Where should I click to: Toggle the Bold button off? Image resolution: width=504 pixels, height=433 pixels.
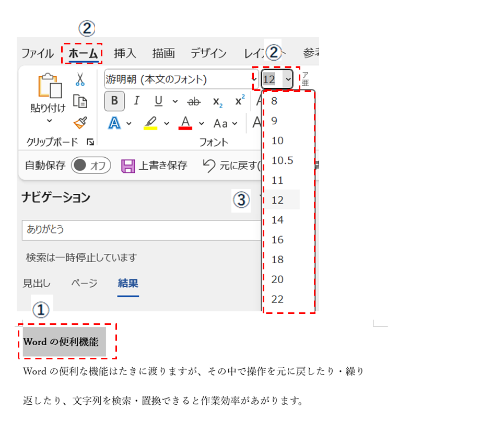[x=114, y=101]
